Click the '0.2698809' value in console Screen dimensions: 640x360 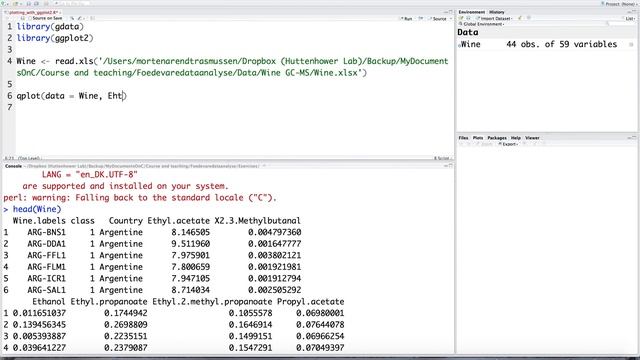tap(125, 325)
